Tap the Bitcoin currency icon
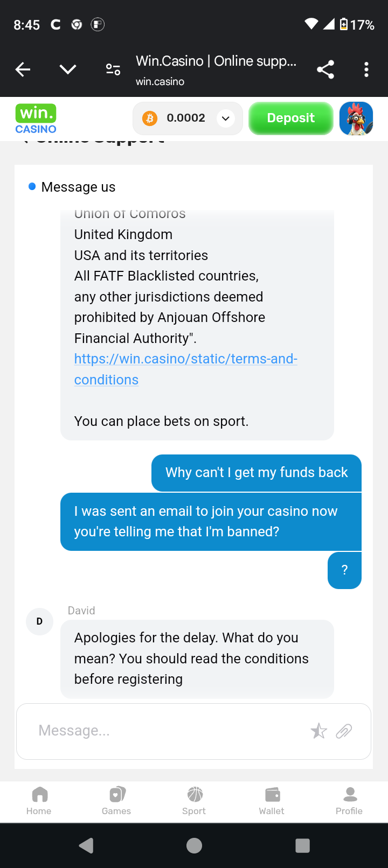Image resolution: width=388 pixels, height=868 pixels. (150, 118)
